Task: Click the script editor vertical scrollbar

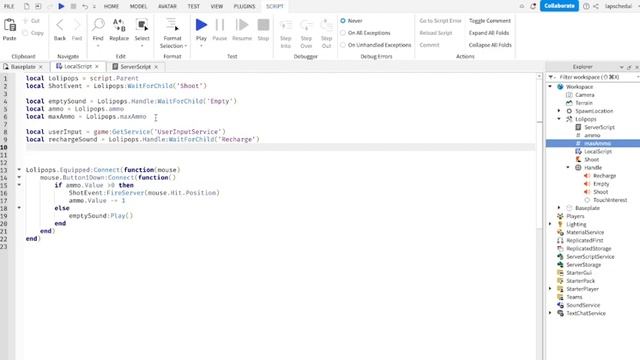Action: (539, 216)
